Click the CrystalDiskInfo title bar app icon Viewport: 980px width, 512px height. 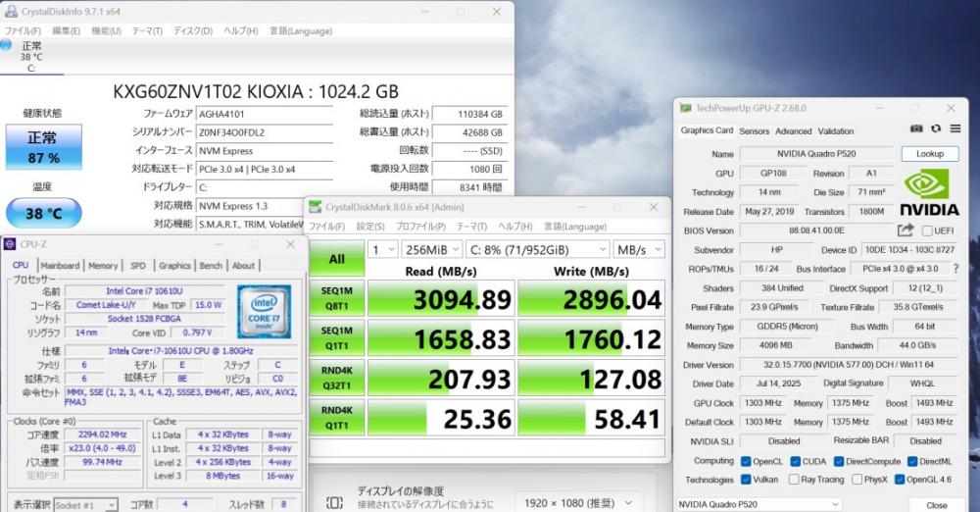11,11
